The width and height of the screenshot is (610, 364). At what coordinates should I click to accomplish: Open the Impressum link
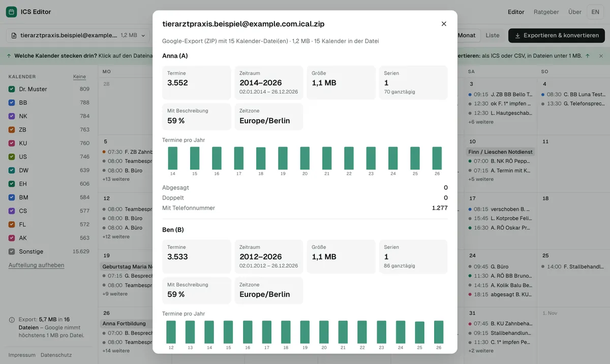click(22, 355)
